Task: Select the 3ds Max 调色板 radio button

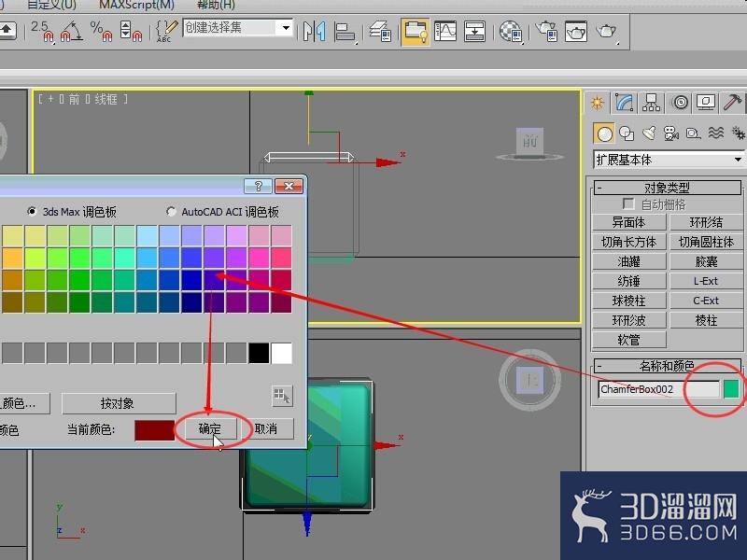Action: [x=32, y=212]
